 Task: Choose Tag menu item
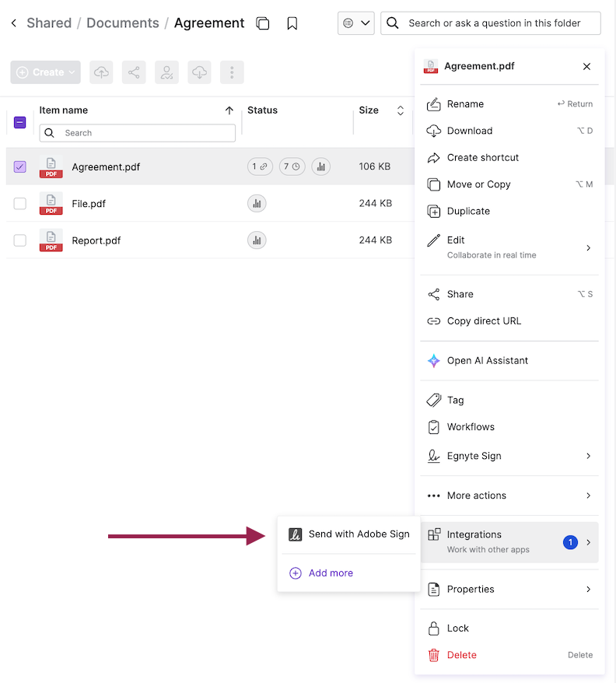509,400
